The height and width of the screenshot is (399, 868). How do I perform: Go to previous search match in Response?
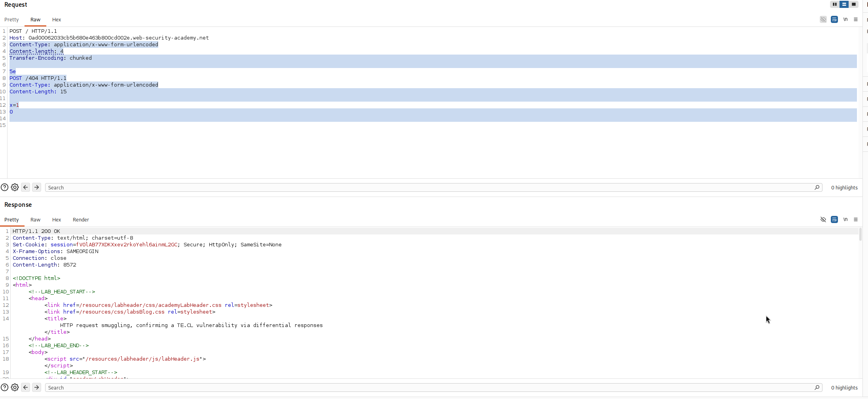[x=26, y=388]
